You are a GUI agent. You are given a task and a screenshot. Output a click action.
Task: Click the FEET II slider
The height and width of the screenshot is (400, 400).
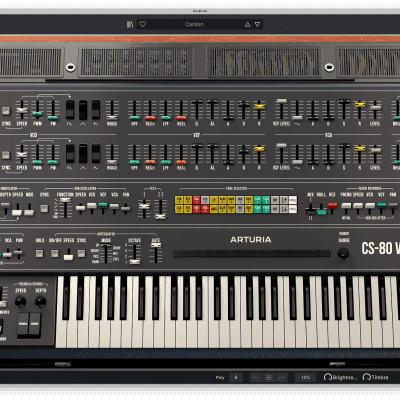click(x=160, y=217)
